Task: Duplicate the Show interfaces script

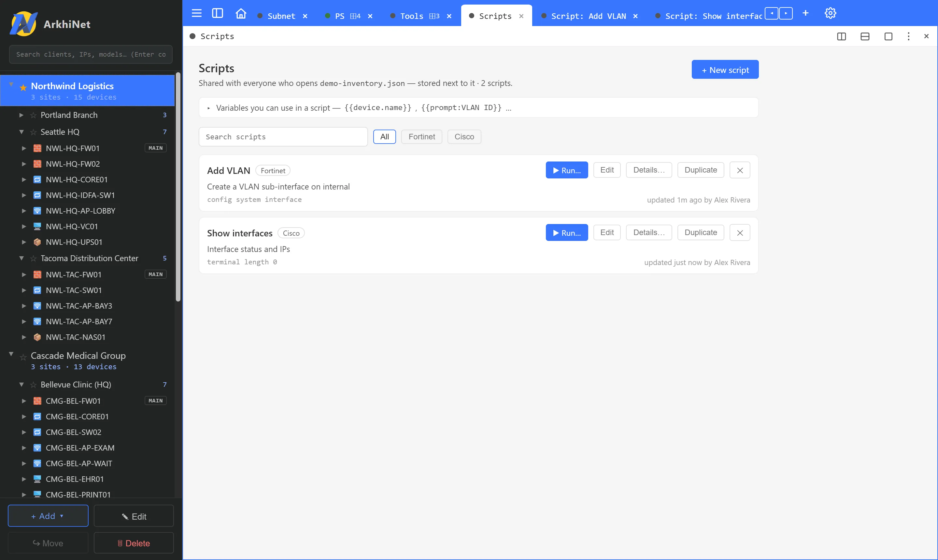Action: (x=701, y=233)
